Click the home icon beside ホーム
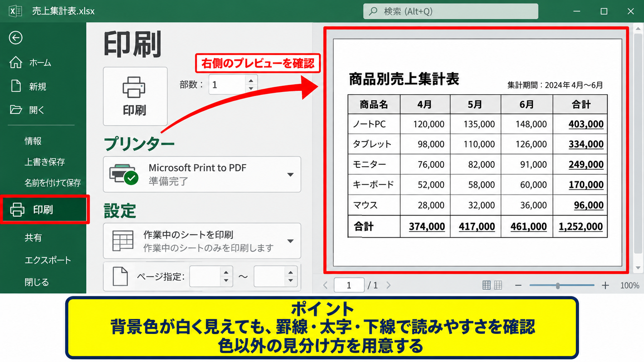This screenshot has height=362, width=644. pos(16,62)
